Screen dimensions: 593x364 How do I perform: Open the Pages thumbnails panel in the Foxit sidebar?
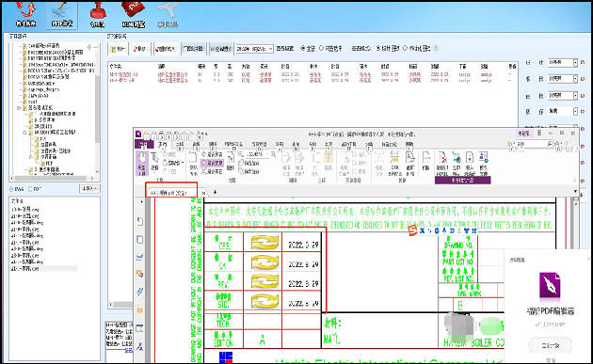coord(139,239)
